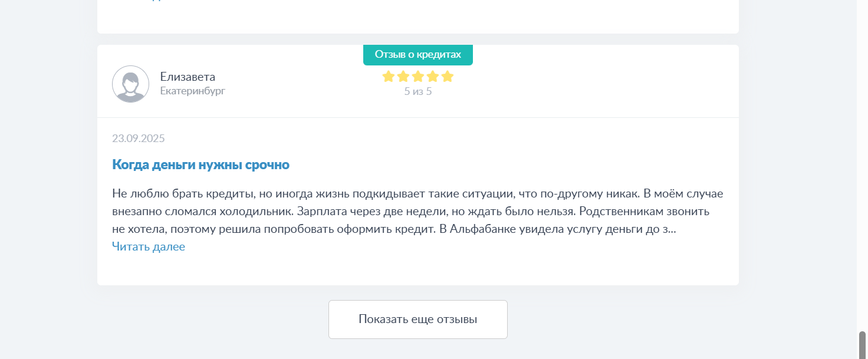Click the '5 из 5' rating text

click(x=418, y=92)
